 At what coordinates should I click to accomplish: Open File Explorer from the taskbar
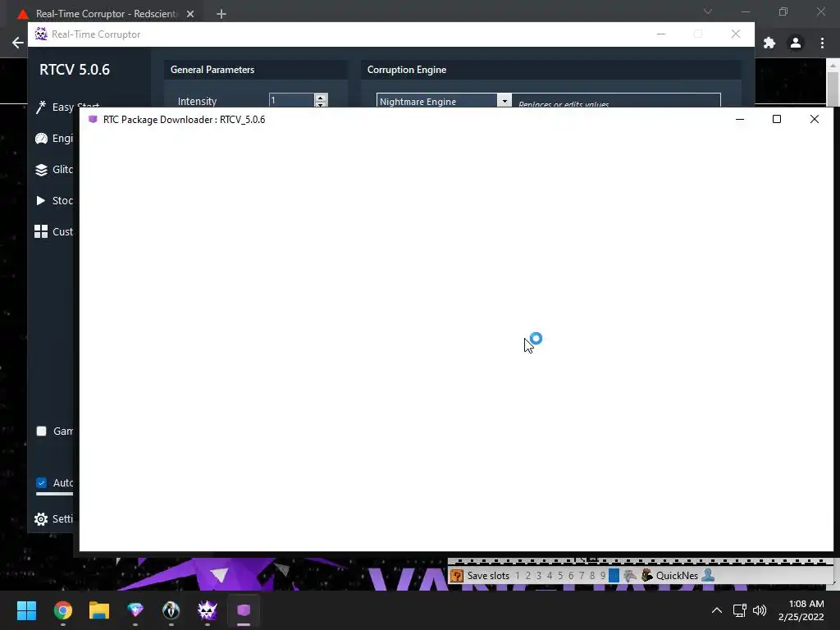tap(99, 610)
